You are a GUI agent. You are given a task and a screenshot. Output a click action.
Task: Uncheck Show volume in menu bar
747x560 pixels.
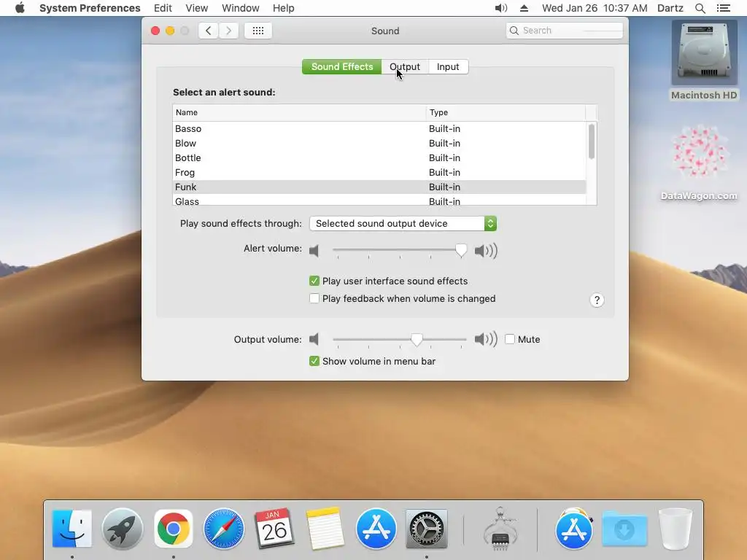[x=314, y=361]
